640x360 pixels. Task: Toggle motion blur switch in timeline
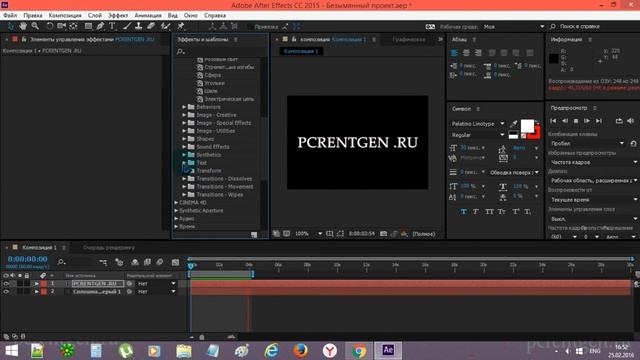(160, 262)
